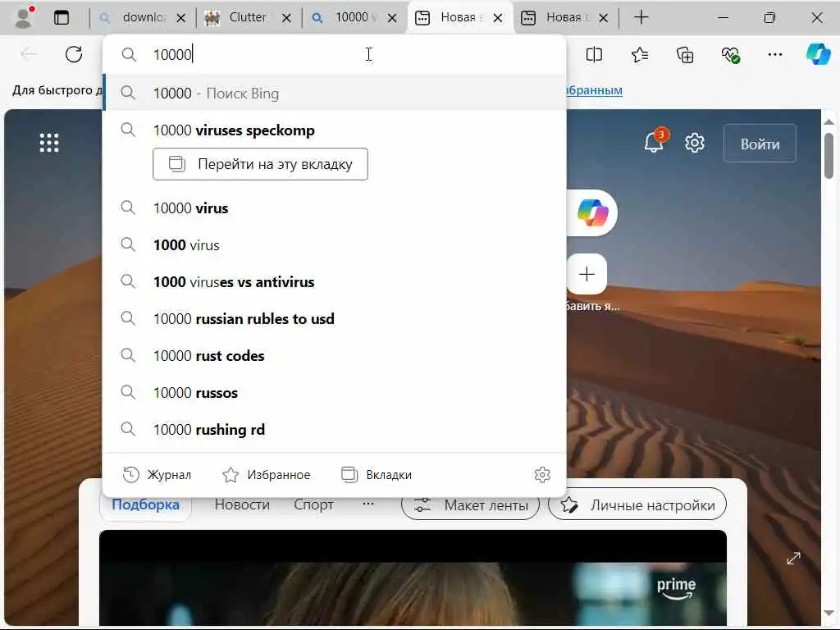Viewport: 840px width, 630px height.
Task: Click 'Перейти на эту вкладку' button
Action: [x=260, y=164]
